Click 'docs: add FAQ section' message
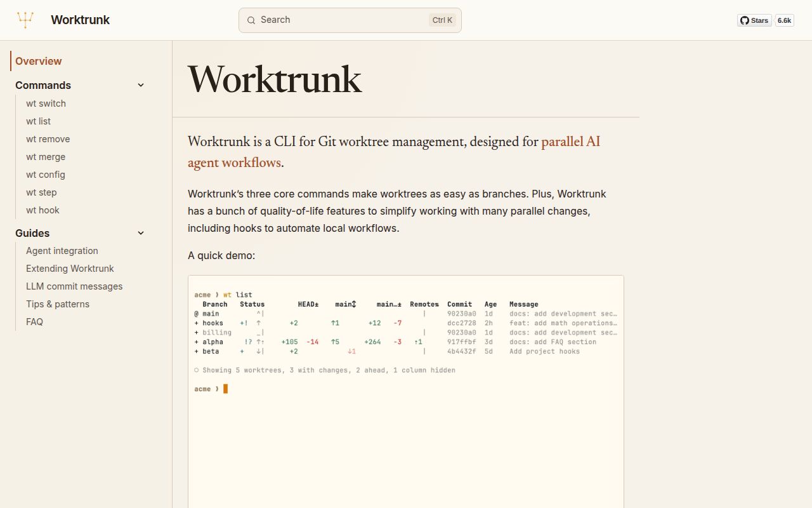The image size is (812, 508). 553,342
